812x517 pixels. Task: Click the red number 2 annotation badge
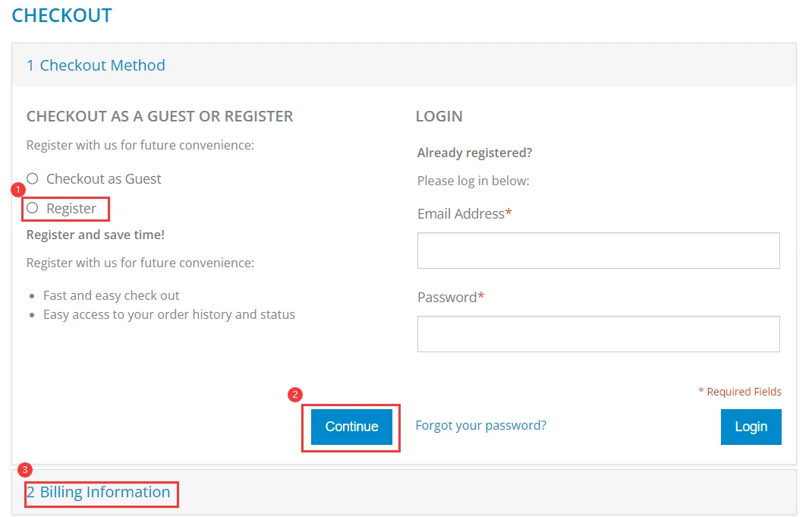(x=296, y=395)
